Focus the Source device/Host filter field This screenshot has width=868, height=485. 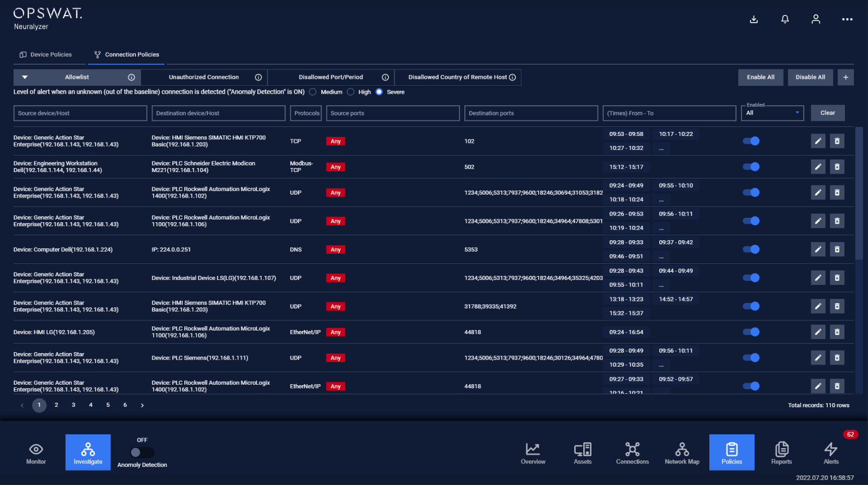pyautogui.click(x=80, y=113)
